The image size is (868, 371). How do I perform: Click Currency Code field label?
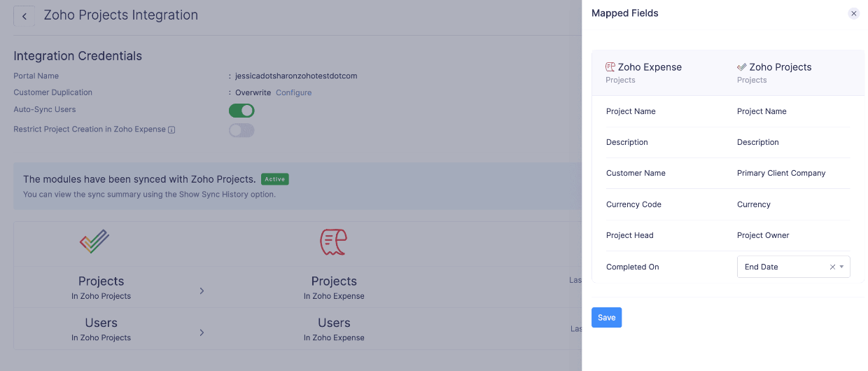633,204
